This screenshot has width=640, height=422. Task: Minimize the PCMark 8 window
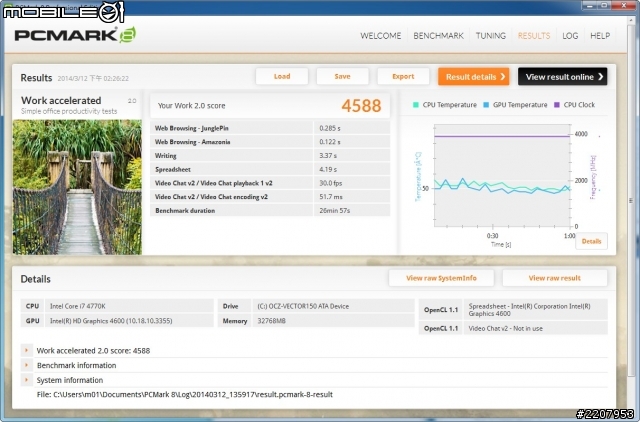point(588,5)
